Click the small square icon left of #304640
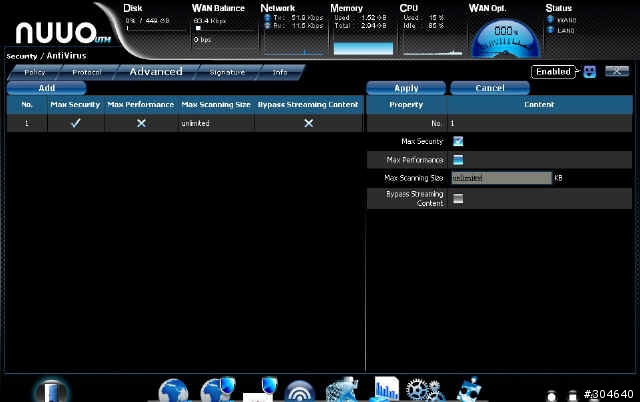640x402 pixels. click(x=572, y=395)
